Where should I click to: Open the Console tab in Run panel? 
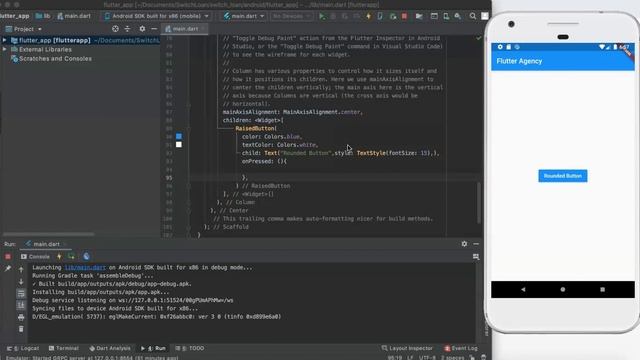[x=36, y=256]
